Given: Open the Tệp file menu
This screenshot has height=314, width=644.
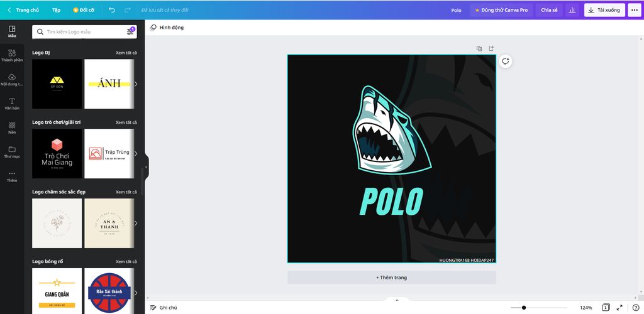Looking at the screenshot, I should pos(56,10).
